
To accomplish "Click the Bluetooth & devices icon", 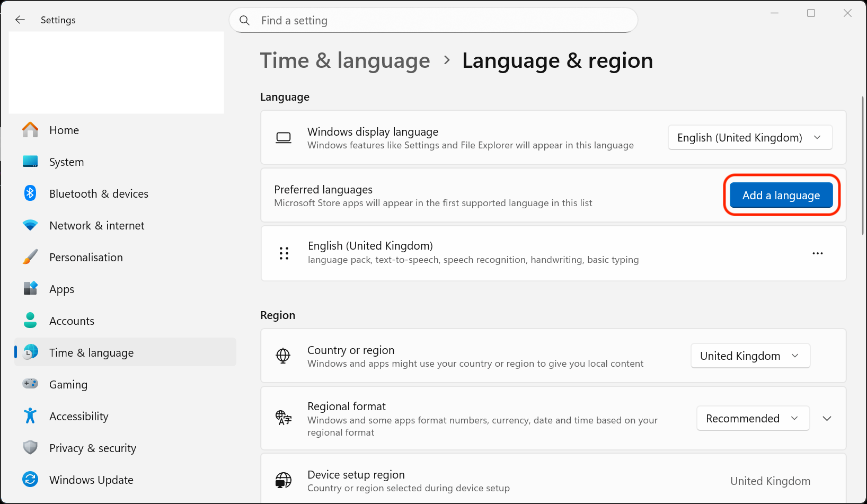I will [x=30, y=193].
